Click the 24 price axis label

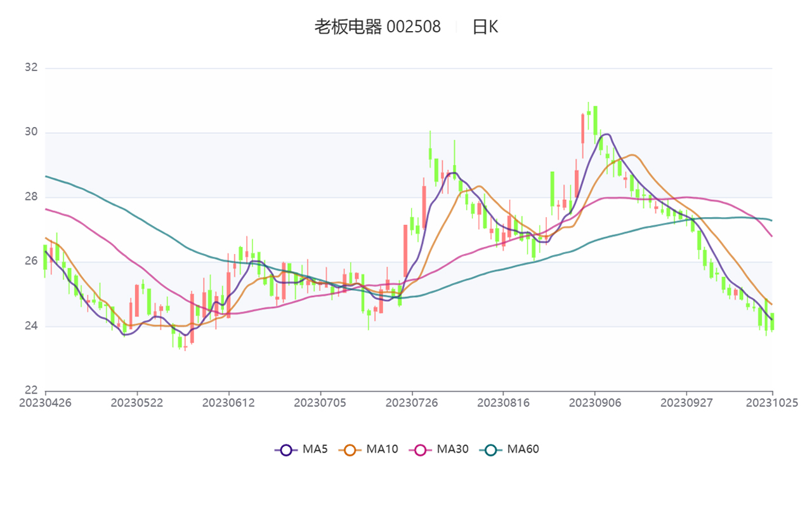pyautogui.click(x=31, y=326)
